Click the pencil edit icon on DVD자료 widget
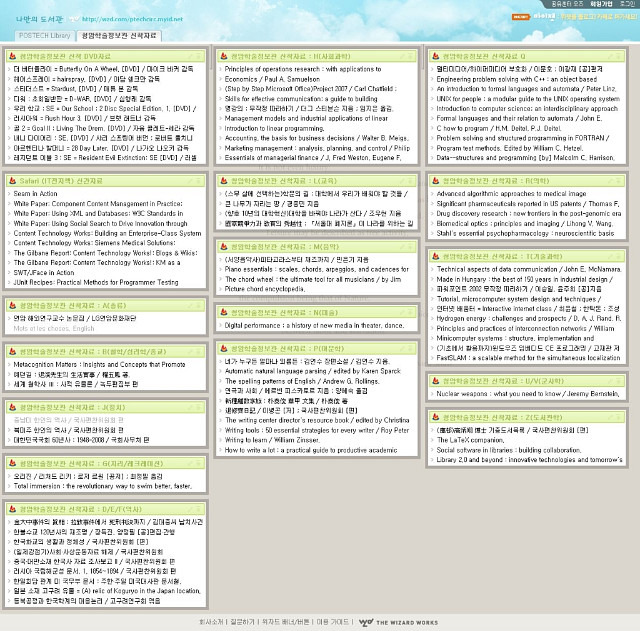The width and height of the screenshot is (640, 631). tap(191, 56)
